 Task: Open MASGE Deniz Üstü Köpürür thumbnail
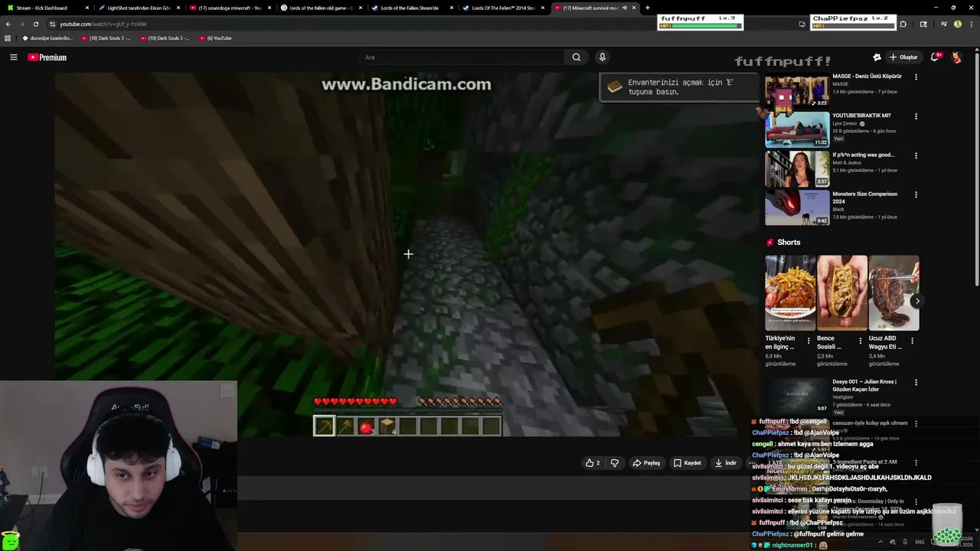tap(797, 90)
